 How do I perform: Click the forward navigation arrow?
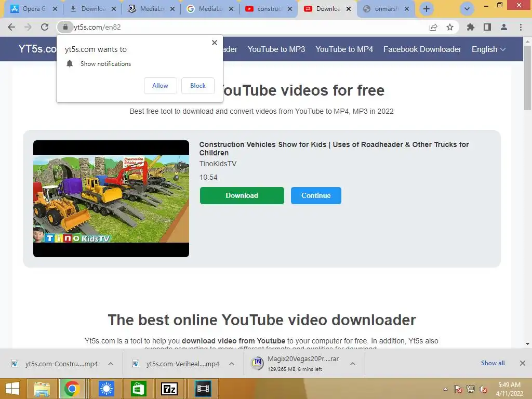tap(28, 27)
